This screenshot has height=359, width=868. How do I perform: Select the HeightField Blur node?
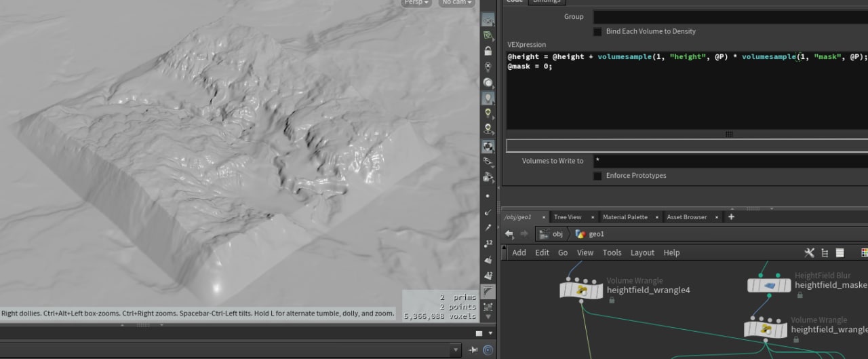(x=769, y=285)
